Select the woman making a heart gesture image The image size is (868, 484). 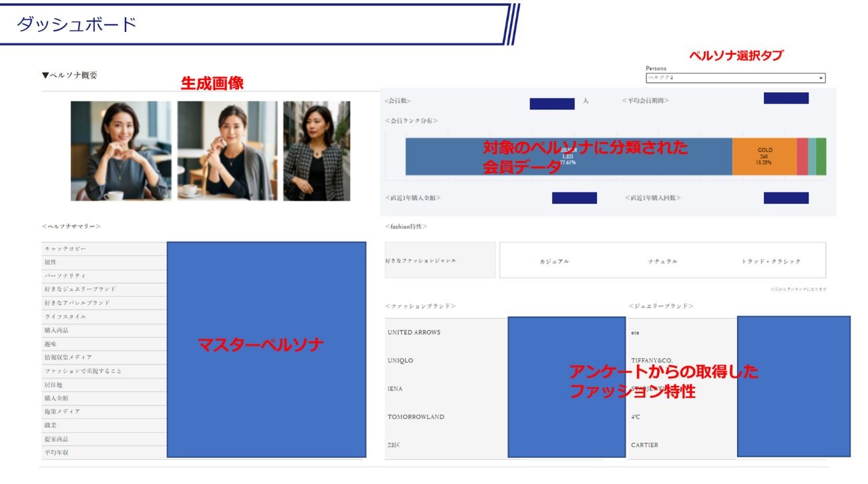pos(121,151)
